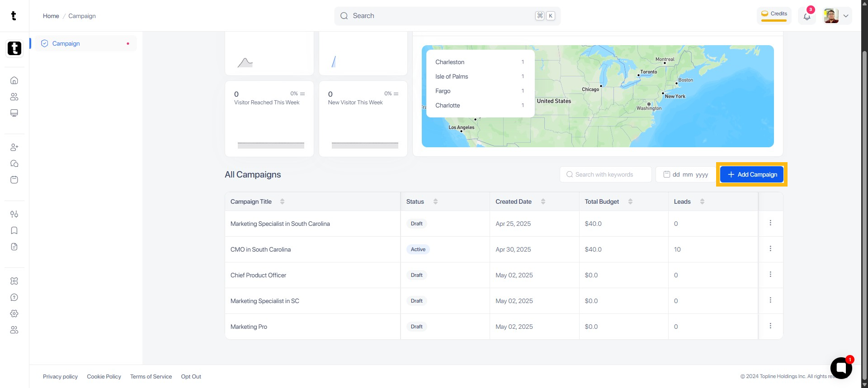The height and width of the screenshot is (388, 868).
Task: Open the Home icon in sidebar
Action: tap(14, 80)
